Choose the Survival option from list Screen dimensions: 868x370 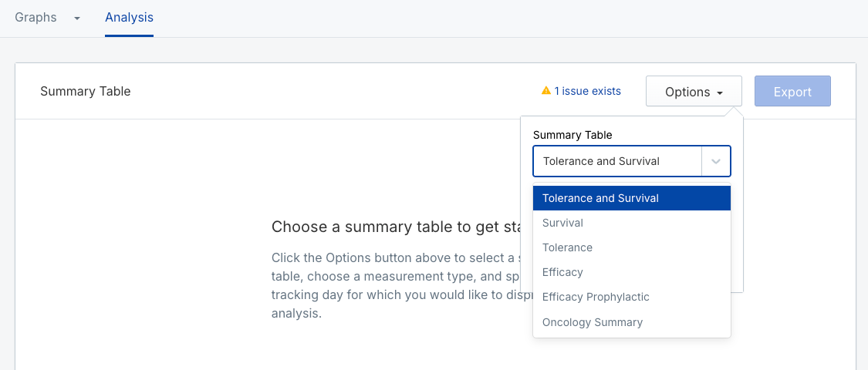(x=562, y=223)
